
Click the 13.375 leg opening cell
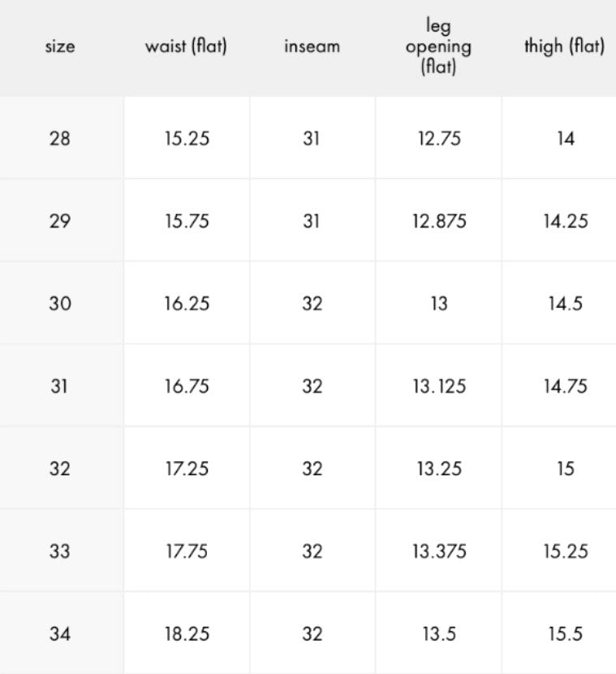(439, 551)
